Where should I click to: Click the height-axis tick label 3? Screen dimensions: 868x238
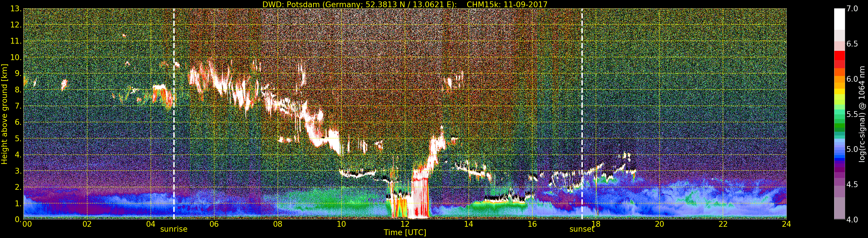click(18, 171)
